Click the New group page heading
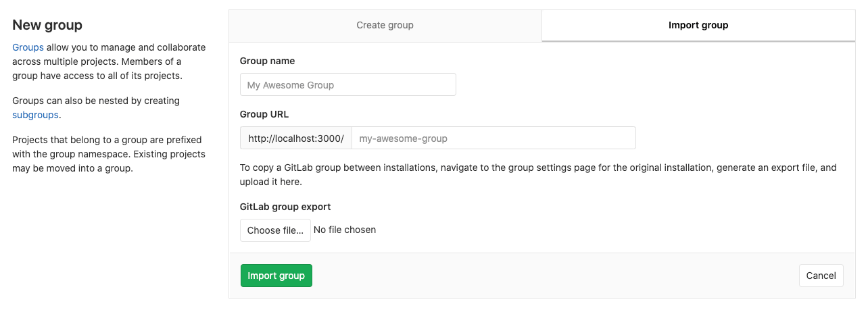Screen dimensions: 868x310 click(x=47, y=25)
